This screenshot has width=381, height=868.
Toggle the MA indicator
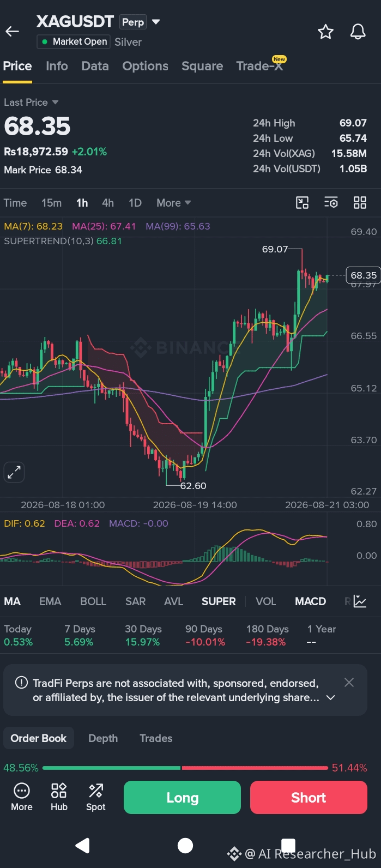[12, 601]
